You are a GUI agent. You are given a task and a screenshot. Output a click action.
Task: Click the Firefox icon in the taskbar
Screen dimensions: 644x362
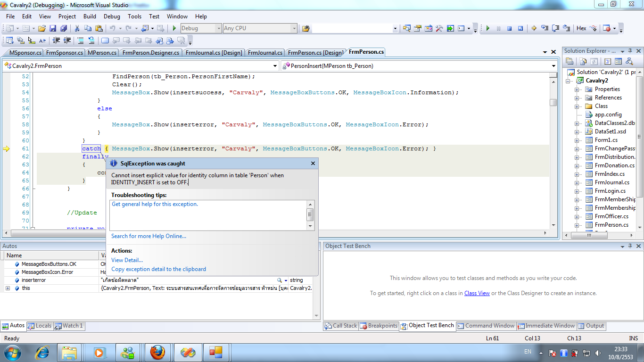pos(157,352)
